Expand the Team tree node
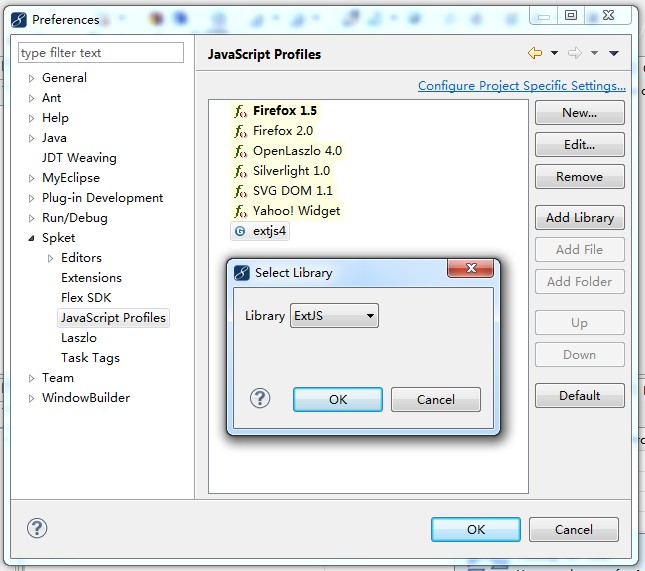Image resolution: width=645 pixels, height=571 pixels. click(x=31, y=378)
